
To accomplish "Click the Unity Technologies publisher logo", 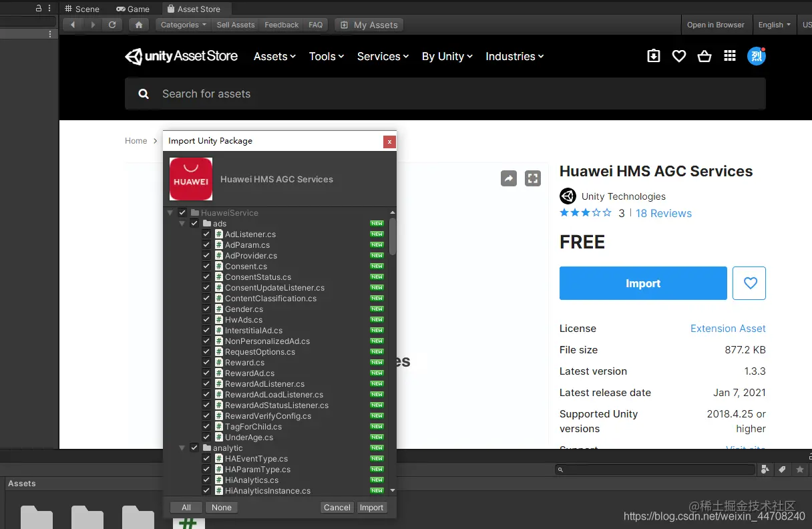I will point(568,196).
